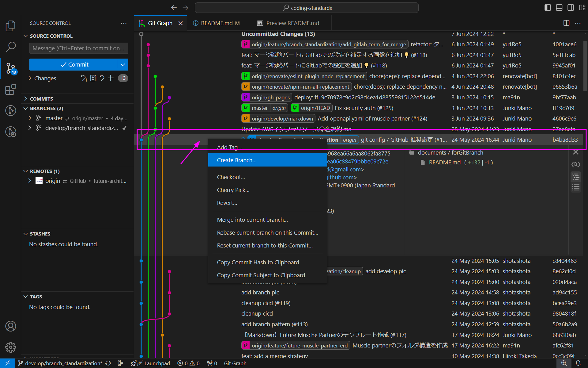Open the Customize Layout icon
This screenshot has width=588, height=368.
pos(582,8)
